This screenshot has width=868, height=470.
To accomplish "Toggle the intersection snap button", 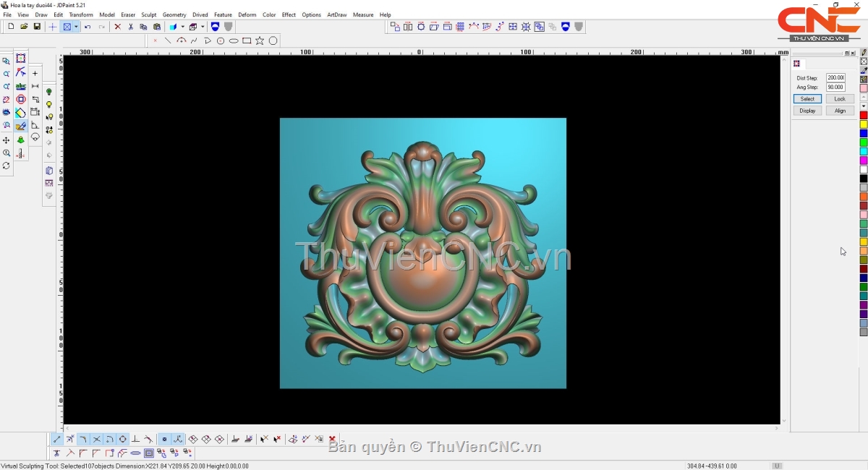I will coord(96,439).
